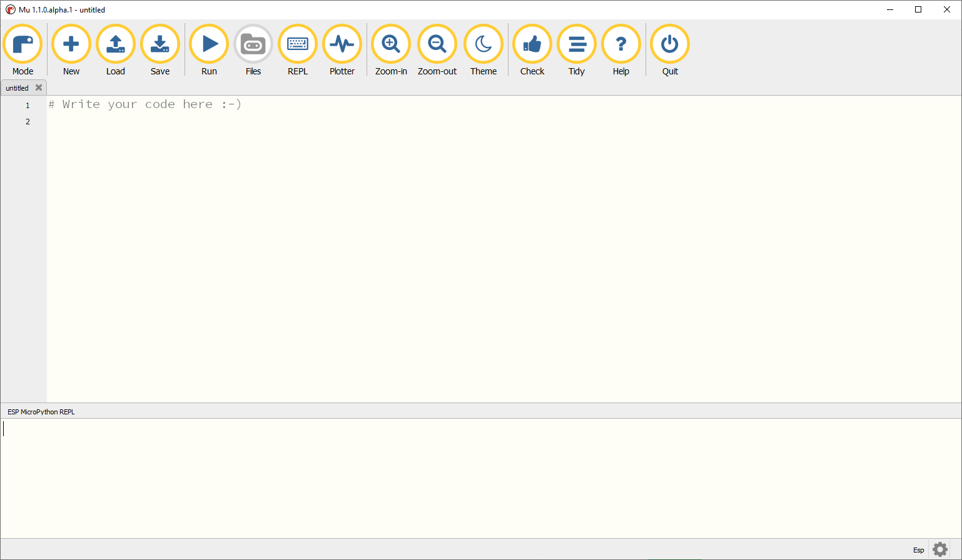Close the untitled tab

(38, 87)
